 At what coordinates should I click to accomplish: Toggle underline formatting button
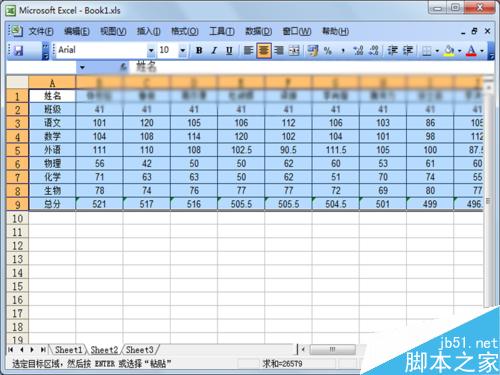[229, 50]
